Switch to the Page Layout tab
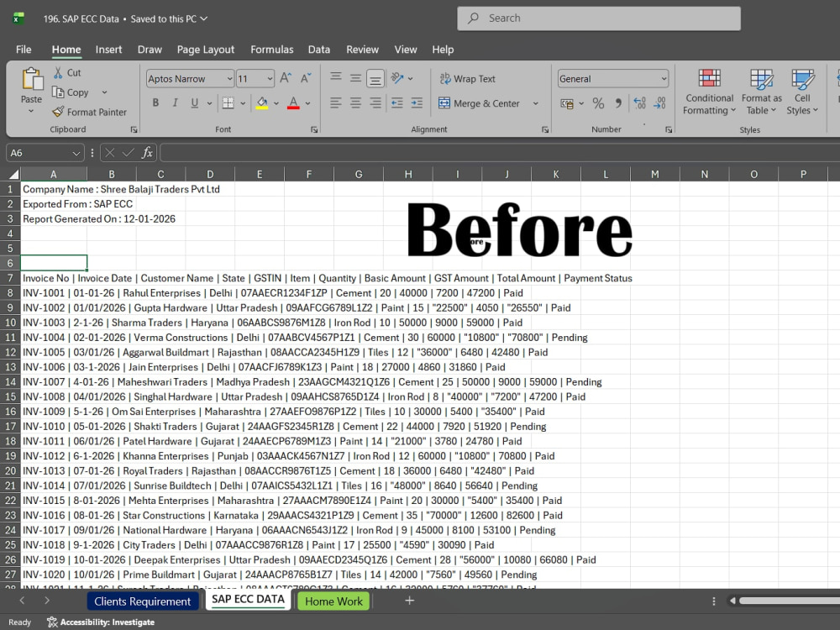This screenshot has height=630, width=840. click(206, 50)
